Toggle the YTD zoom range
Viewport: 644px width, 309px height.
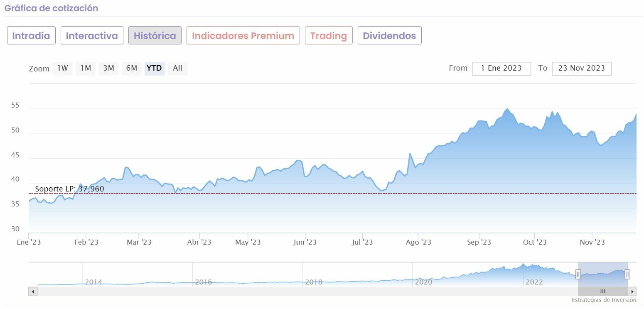pyautogui.click(x=155, y=69)
